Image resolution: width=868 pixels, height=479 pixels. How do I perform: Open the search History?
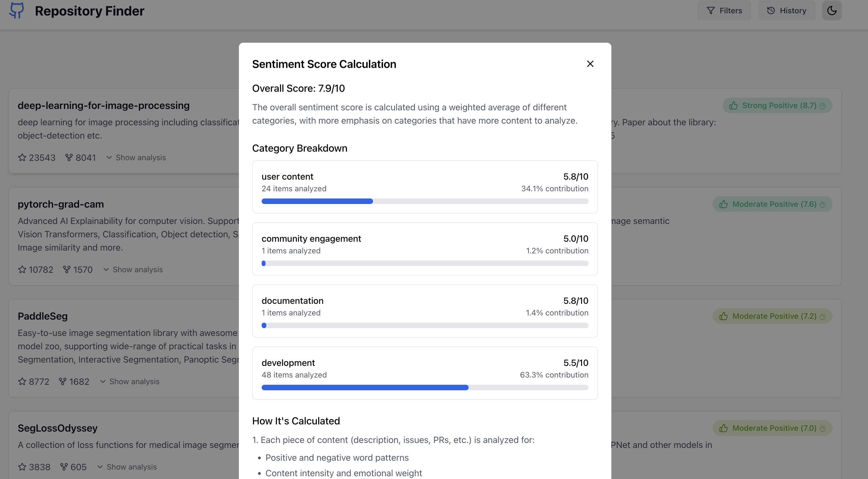click(x=786, y=11)
